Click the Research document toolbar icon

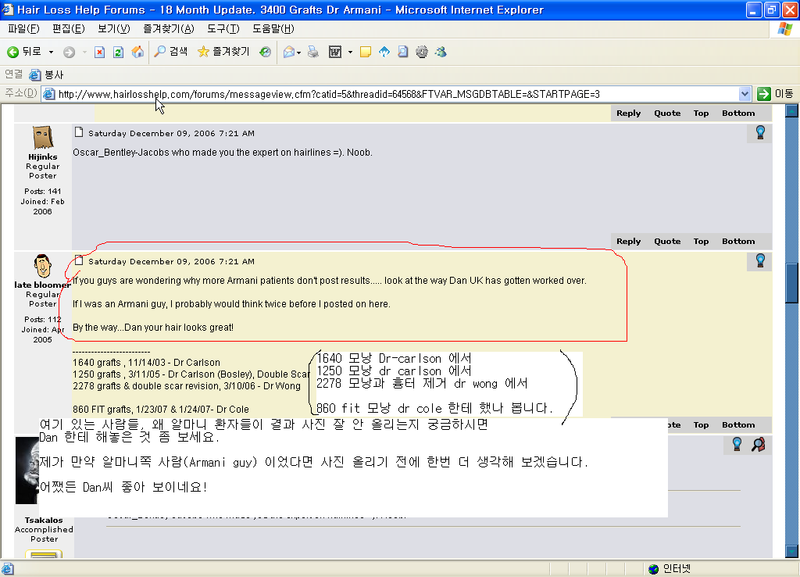[403, 52]
